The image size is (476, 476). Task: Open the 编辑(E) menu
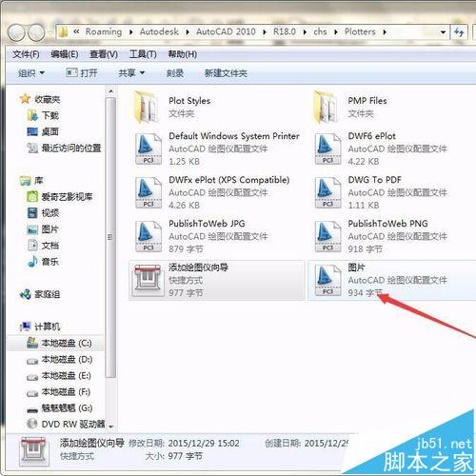tap(65, 54)
